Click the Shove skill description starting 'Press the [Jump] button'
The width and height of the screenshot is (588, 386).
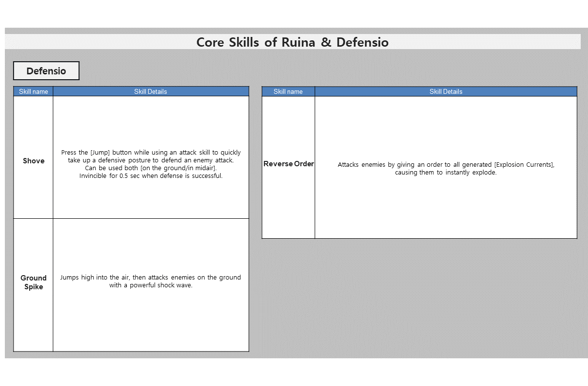151,164
